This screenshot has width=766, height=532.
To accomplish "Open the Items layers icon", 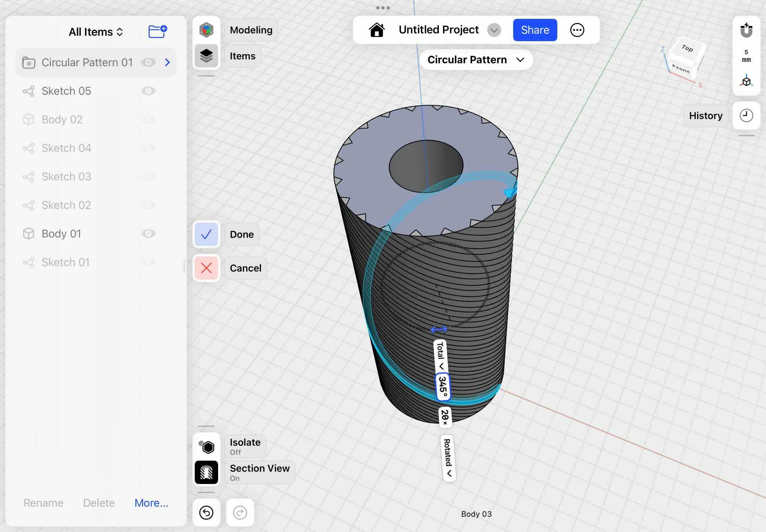I will pyautogui.click(x=206, y=56).
